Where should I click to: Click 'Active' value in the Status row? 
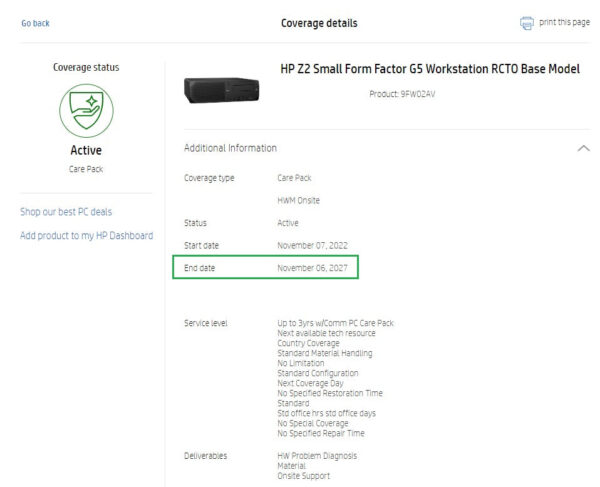(x=288, y=223)
